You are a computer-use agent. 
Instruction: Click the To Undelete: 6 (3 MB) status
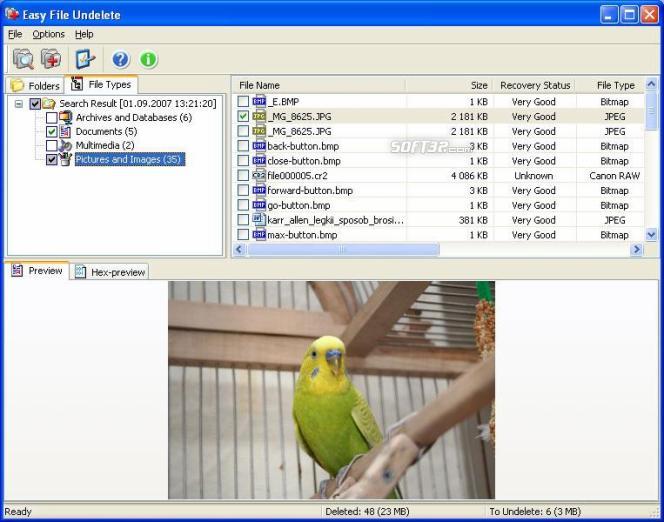point(535,511)
